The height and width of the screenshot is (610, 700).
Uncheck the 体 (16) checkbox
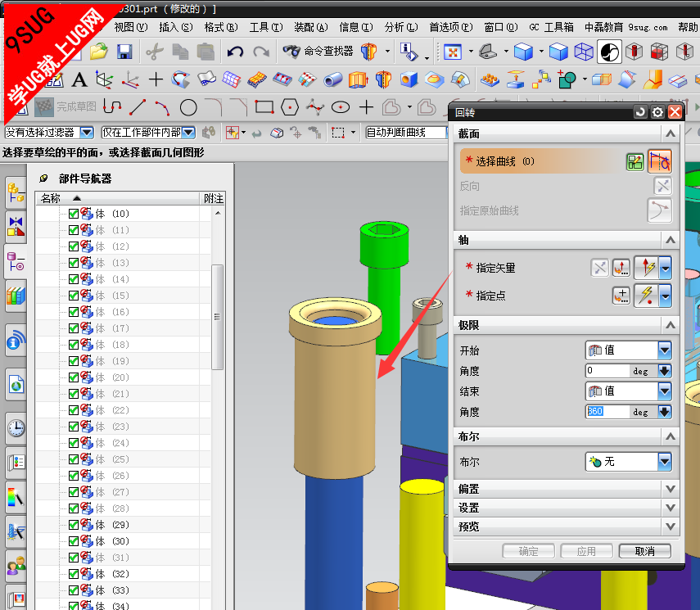(74, 312)
